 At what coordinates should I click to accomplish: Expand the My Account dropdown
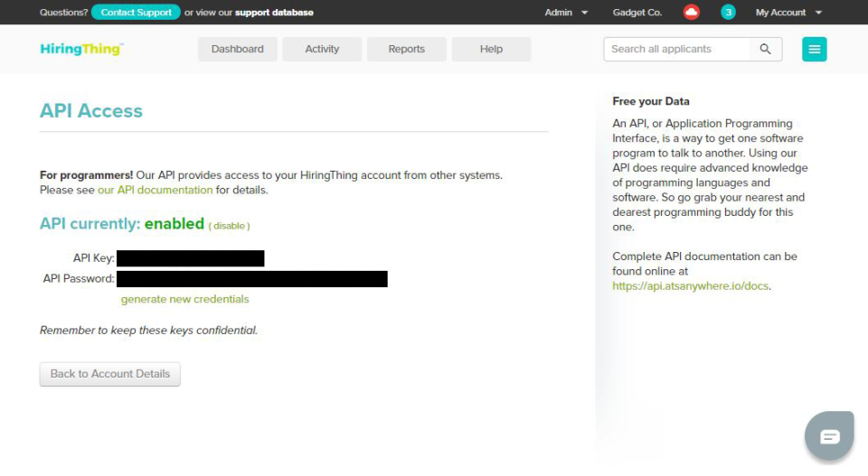click(788, 13)
